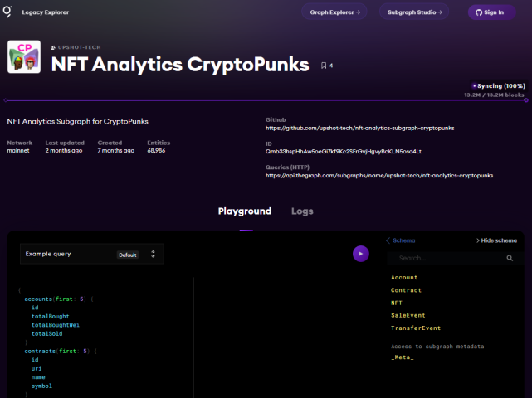Click the CryptoPunks subgraph thumbnail image
532x398 pixels.
pos(24,57)
